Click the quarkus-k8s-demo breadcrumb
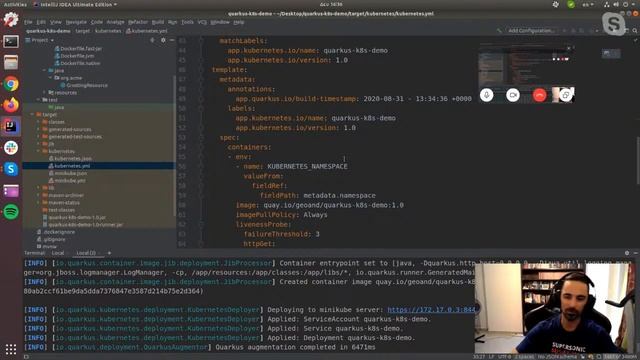 click(48, 31)
